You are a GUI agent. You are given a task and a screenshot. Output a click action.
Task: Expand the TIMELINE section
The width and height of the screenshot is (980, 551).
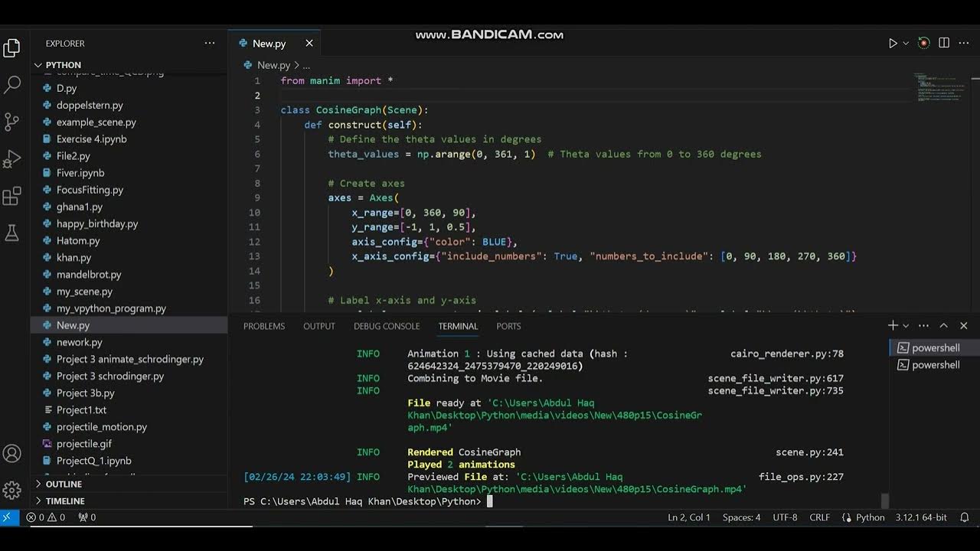coord(130,501)
